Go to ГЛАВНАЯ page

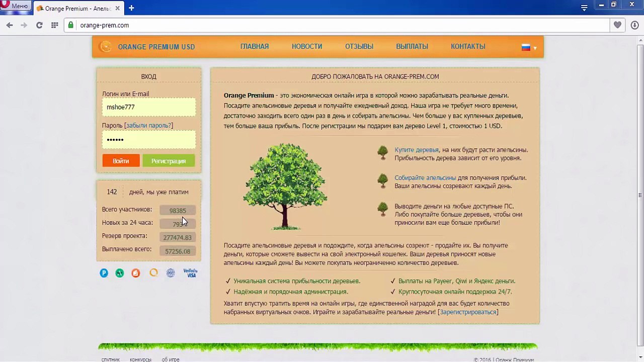[x=255, y=46]
